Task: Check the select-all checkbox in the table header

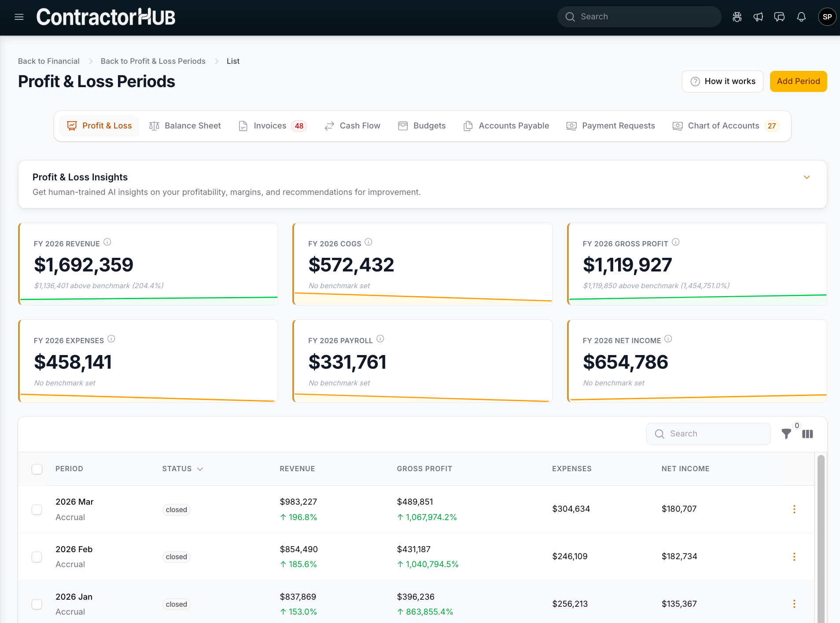Action: pos(37,469)
